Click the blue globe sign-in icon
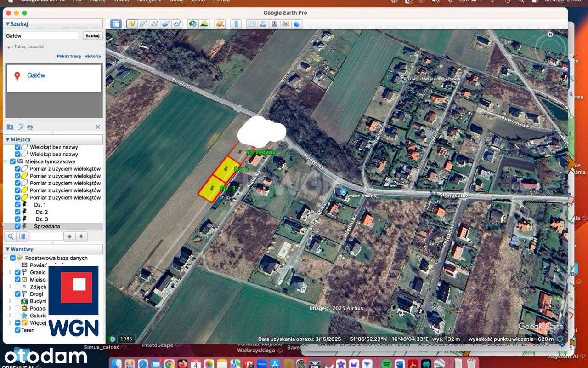Image resolution: width=588 pixels, height=368 pixels. click(297, 23)
